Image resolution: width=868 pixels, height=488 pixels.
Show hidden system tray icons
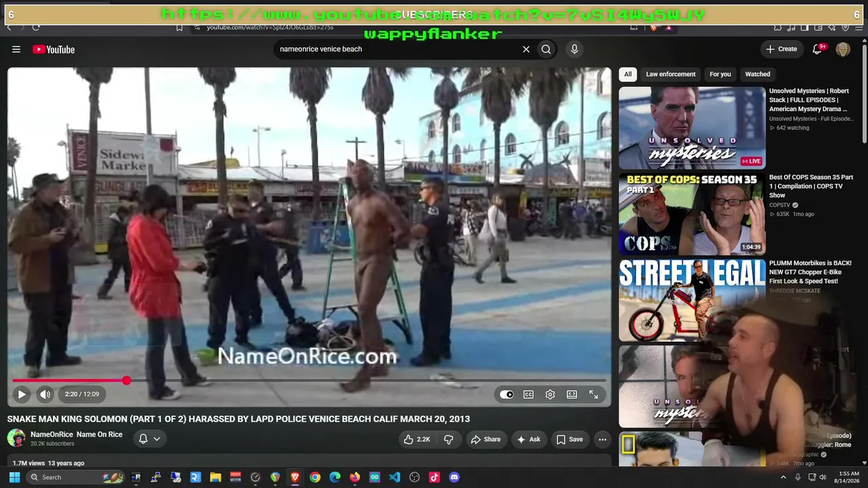point(783,477)
